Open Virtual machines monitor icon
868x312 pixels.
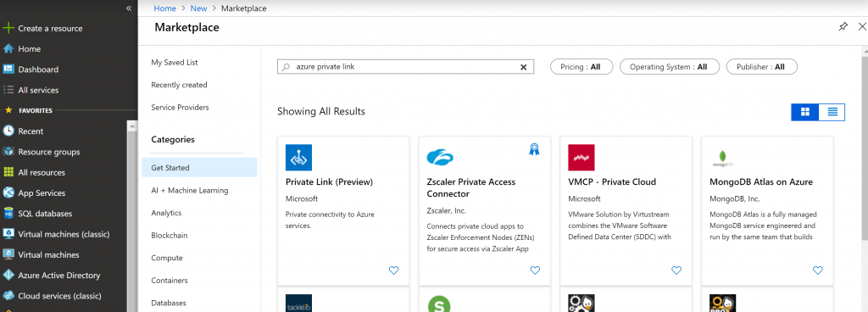pyautogui.click(x=8, y=254)
